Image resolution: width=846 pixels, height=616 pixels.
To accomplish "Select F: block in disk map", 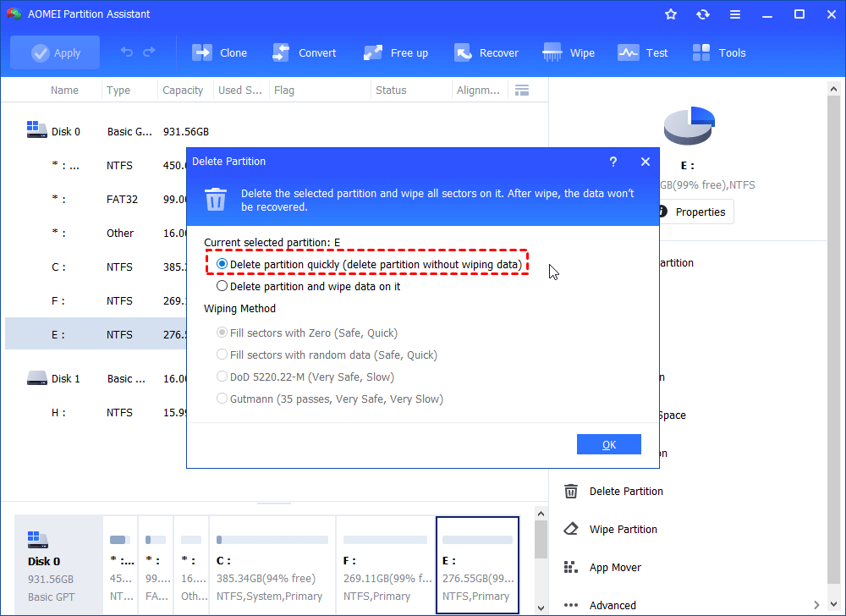I will click(x=385, y=565).
